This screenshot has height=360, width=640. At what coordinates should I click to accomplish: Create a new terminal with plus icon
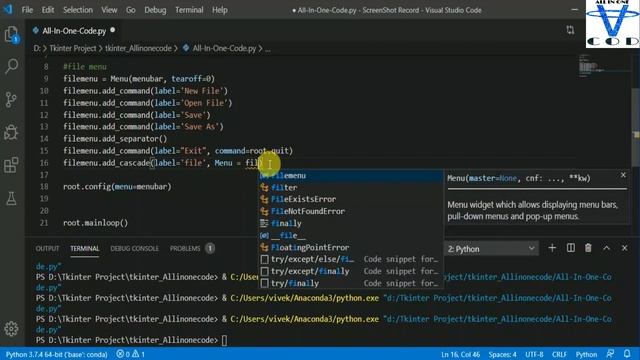pyautogui.click(x=552, y=248)
